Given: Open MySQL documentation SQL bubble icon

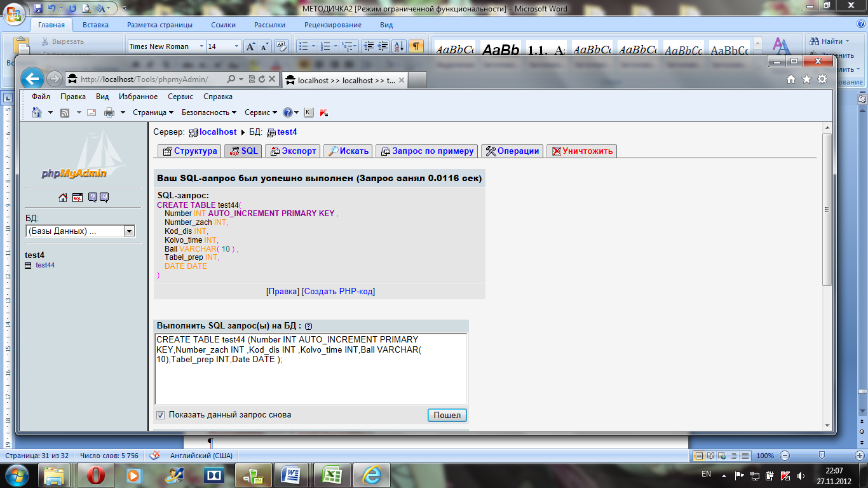Looking at the screenshot, I should 104,198.
